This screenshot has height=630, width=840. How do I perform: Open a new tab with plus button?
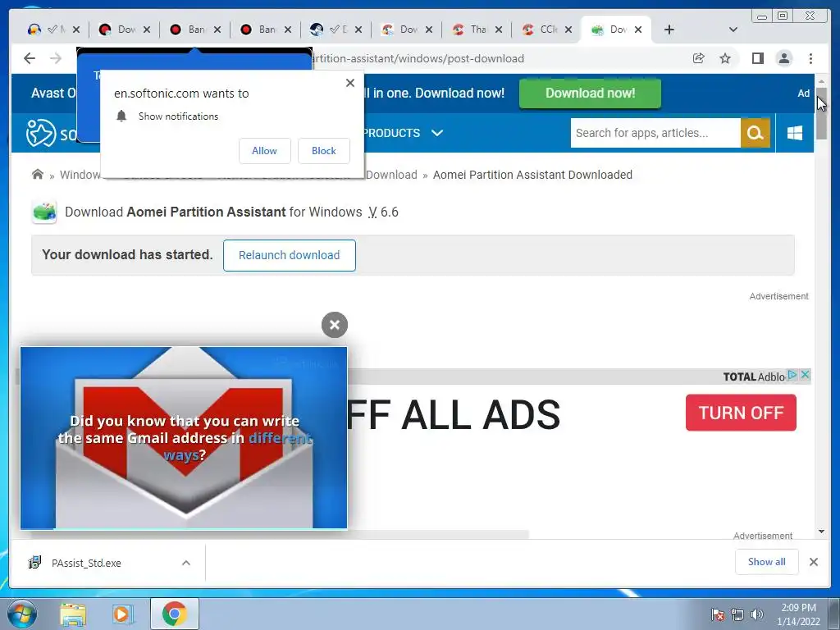coord(669,30)
